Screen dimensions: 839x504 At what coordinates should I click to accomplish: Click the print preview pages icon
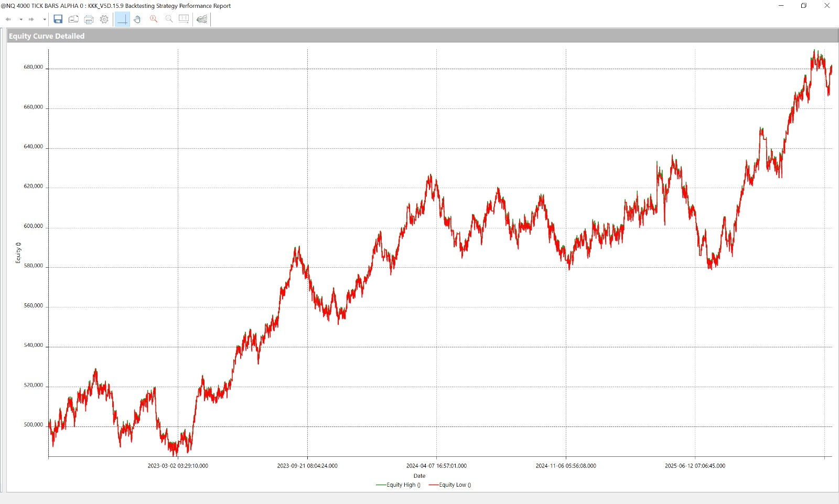tap(73, 19)
